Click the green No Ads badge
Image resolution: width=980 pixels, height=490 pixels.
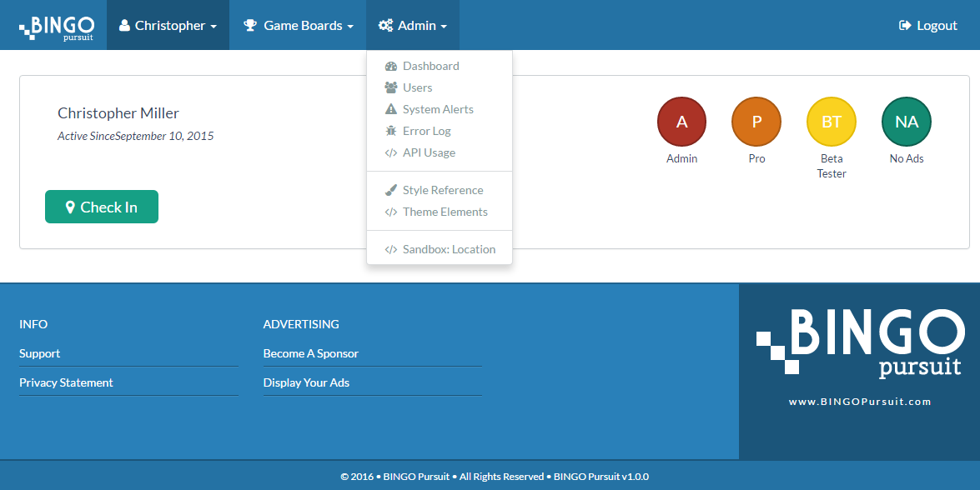point(907,122)
